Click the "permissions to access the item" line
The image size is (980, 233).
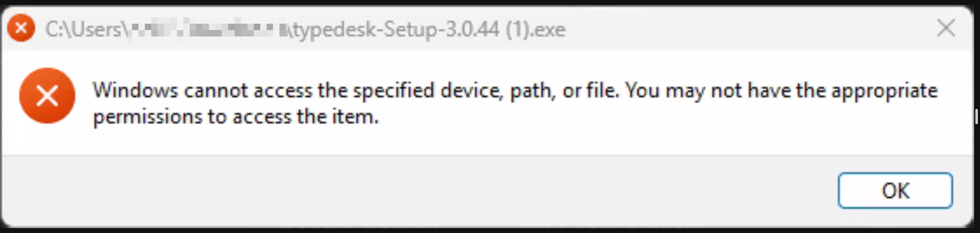pos(232,118)
